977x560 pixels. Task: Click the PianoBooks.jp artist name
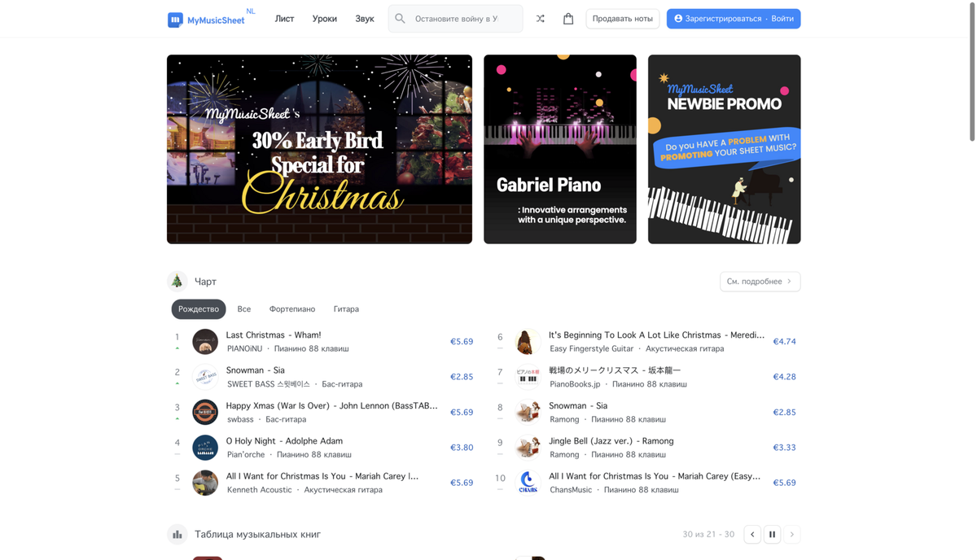[575, 384]
